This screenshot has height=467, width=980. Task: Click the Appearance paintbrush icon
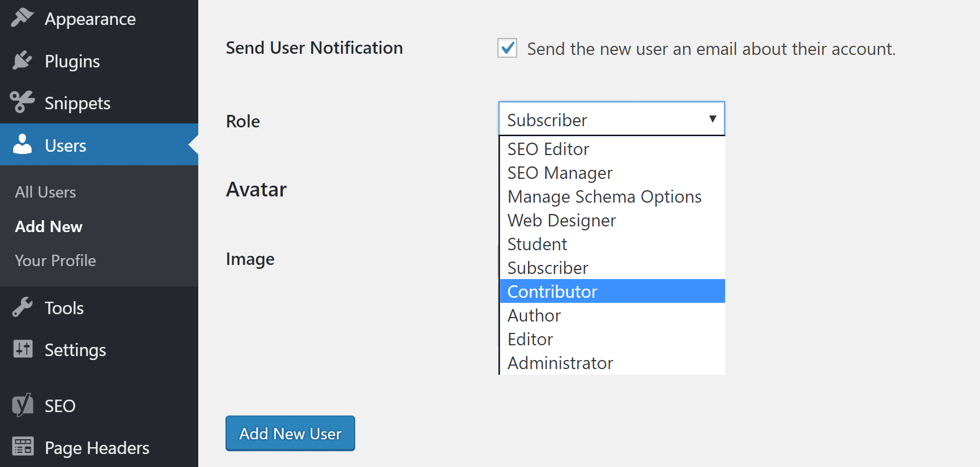[x=23, y=18]
